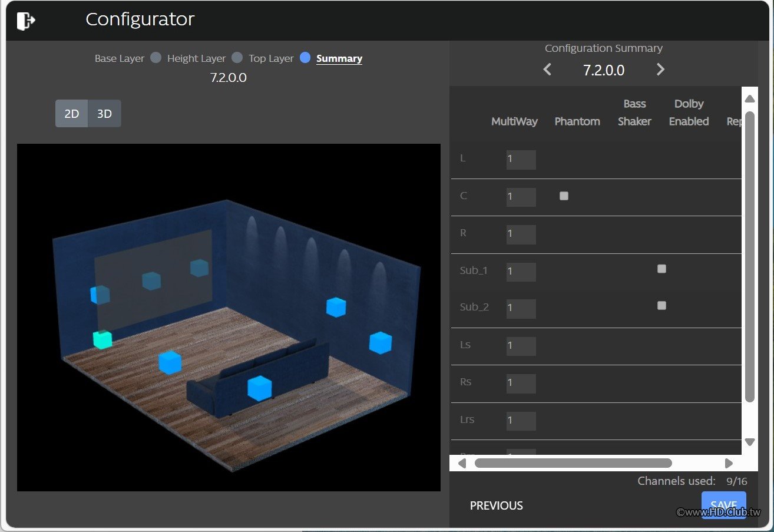Screen dimensions: 774x532
Task: Select the center speaker cube on screen
Action: point(151,281)
